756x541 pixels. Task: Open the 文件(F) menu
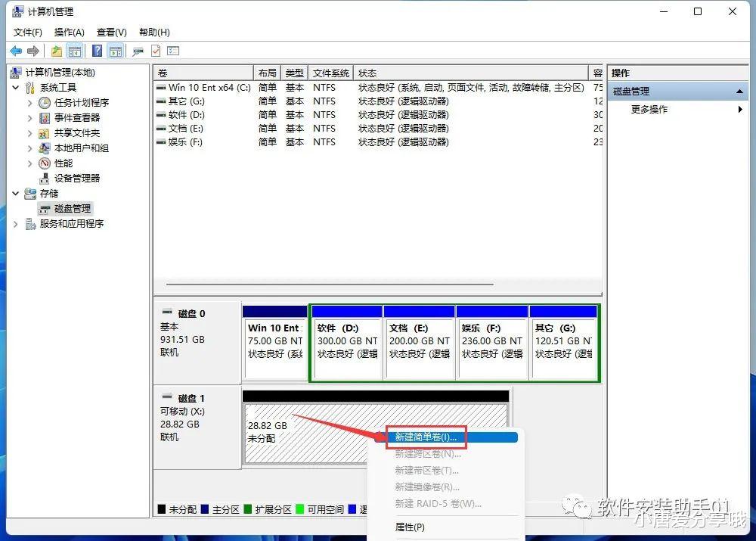[x=27, y=33]
